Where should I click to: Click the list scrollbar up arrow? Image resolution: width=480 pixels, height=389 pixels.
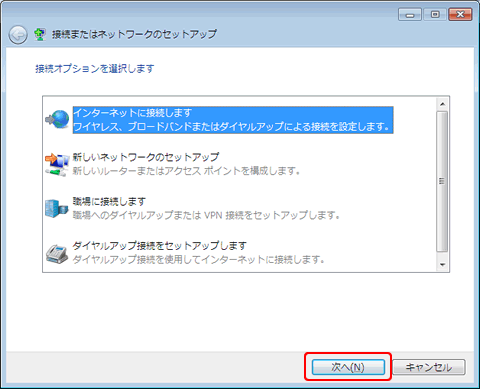[x=442, y=104]
